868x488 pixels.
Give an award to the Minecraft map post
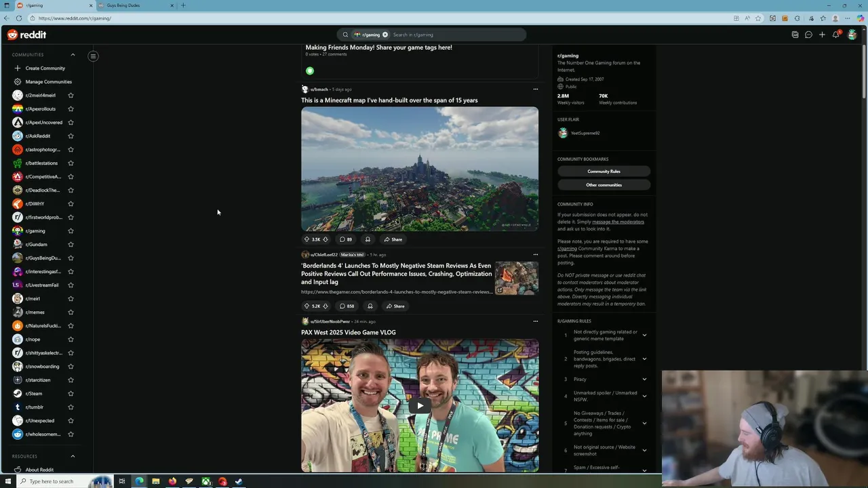pos(368,239)
